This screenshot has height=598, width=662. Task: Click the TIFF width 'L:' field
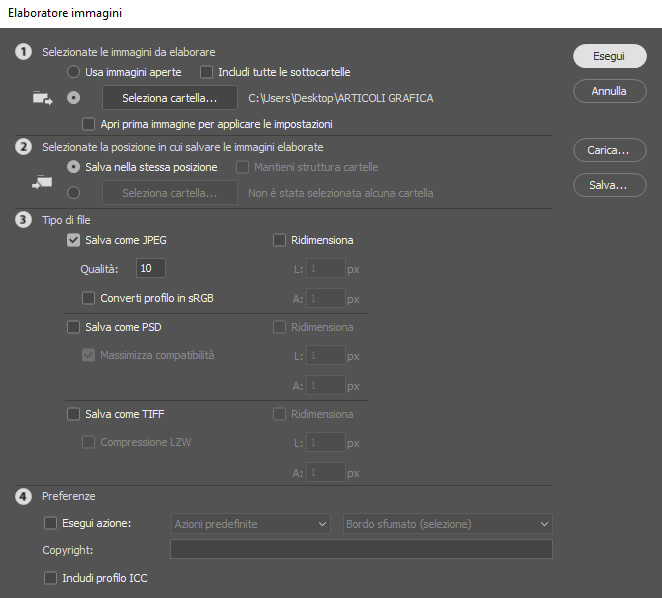(x=326, y=442)
